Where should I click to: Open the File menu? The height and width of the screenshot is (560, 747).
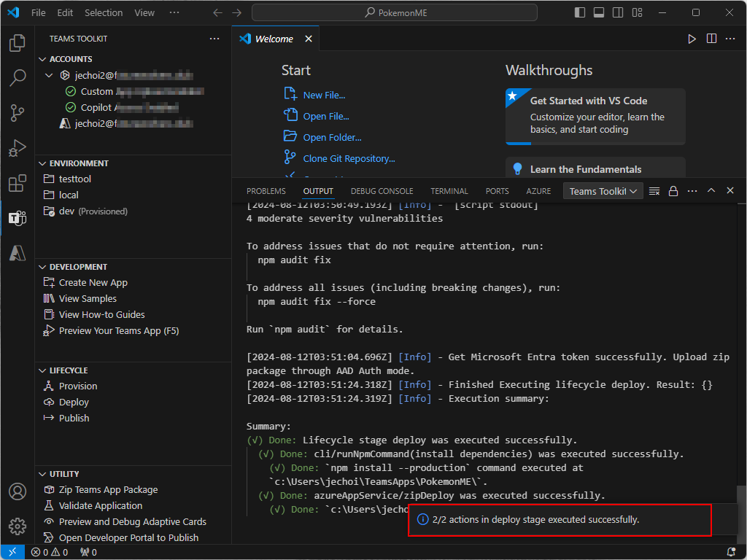(39, 13)
